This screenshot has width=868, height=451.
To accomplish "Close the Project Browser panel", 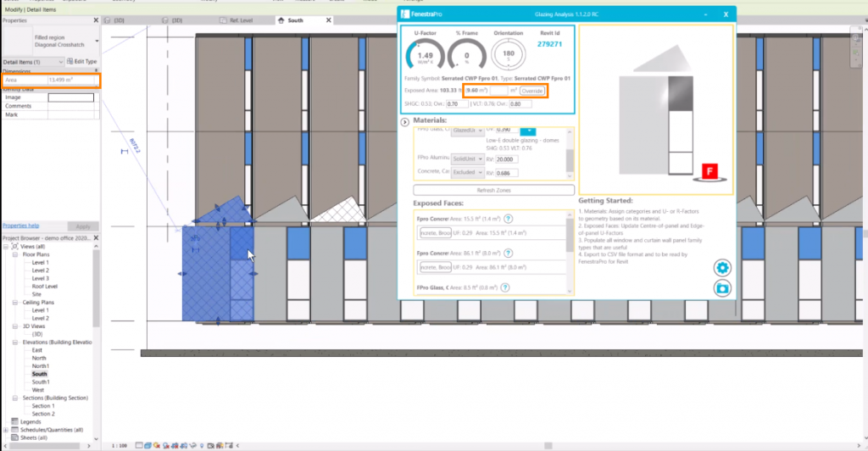I will 96,238.
